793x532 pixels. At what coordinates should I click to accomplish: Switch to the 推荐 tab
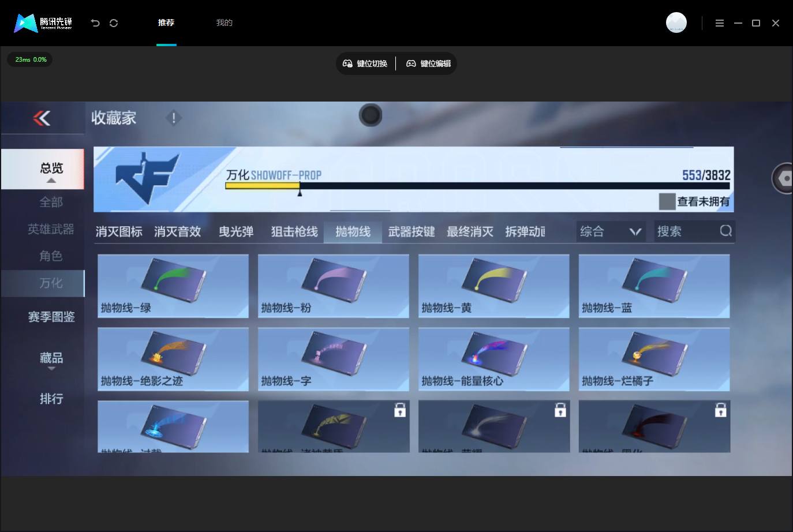pyautogui.click(x=166, y=23)
